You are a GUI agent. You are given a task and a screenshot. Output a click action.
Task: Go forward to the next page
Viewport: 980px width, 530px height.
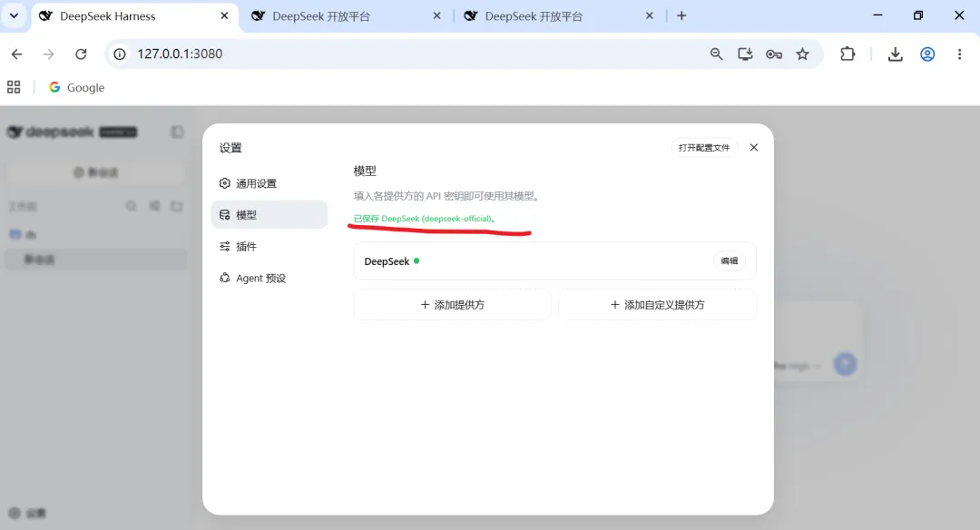point(49,54)
